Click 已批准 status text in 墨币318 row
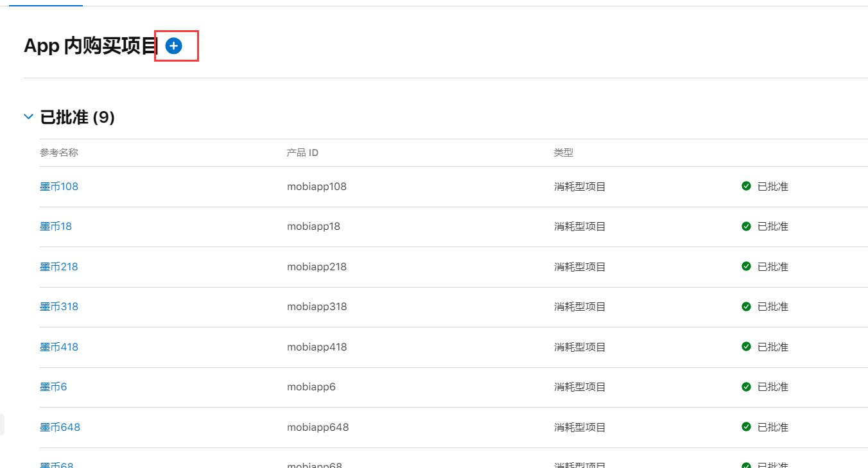 tap(773, 306)
